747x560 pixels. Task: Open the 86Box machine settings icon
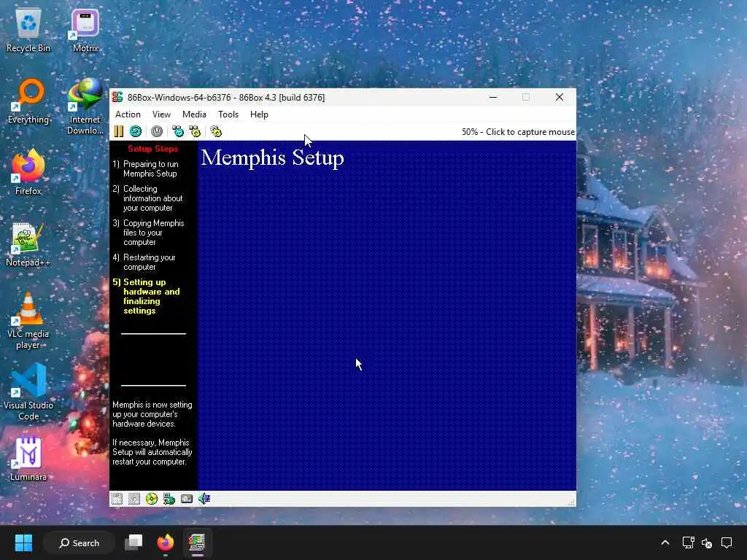tap(216, 131)
